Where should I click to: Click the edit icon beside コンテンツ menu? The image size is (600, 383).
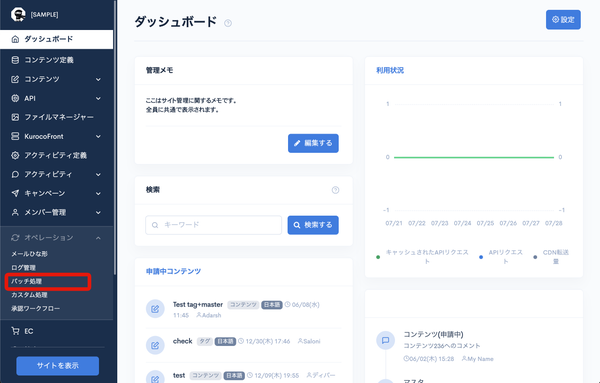[15, 79]
